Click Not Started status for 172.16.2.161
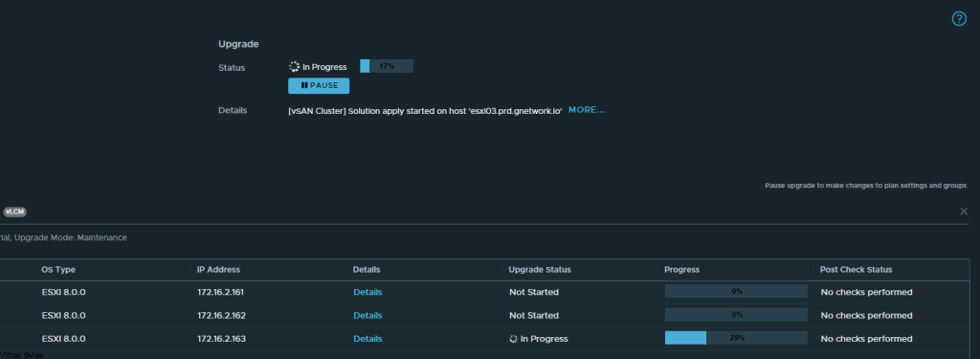Screen dimensions: 980x359 534,292
